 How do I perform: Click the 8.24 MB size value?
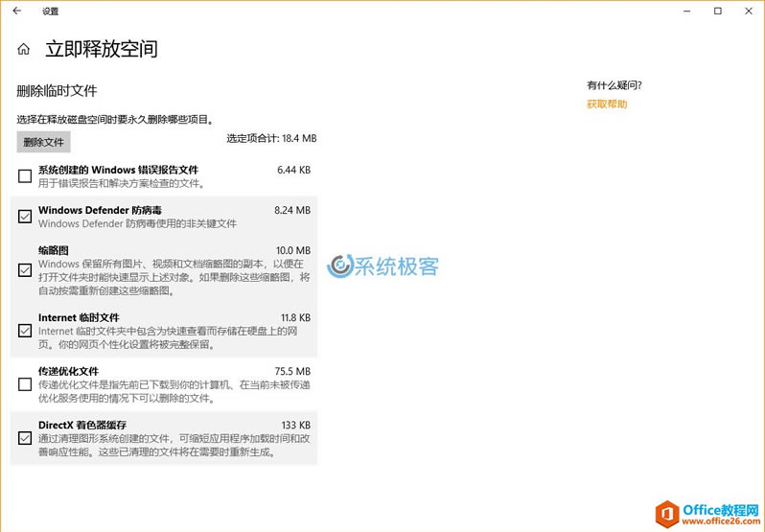coord(292,210)
